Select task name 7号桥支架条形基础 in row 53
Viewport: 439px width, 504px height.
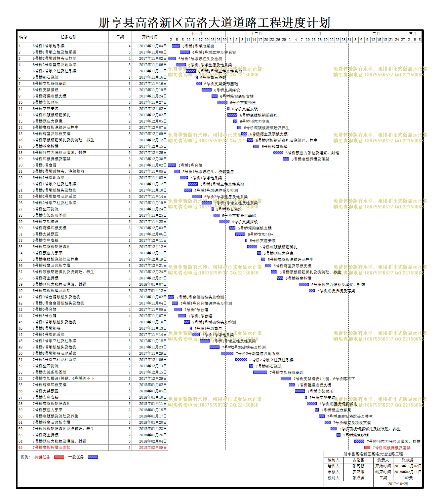point(50,372)
